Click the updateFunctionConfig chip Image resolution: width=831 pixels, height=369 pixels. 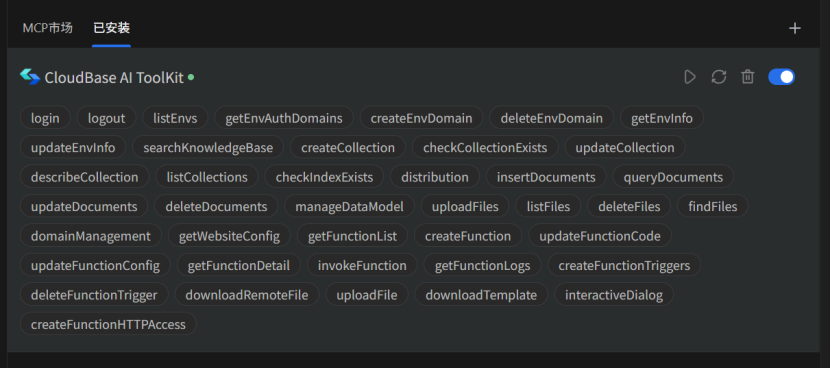[95, 265]
